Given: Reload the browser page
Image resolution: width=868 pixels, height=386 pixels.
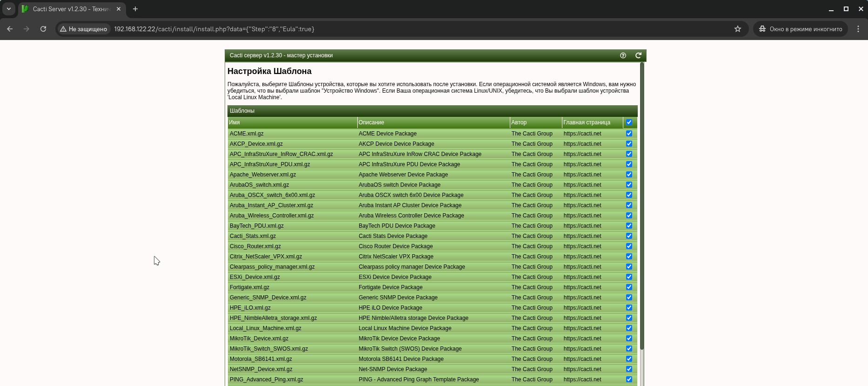Looking at the screenshot, I should click(x=43, y=29).
